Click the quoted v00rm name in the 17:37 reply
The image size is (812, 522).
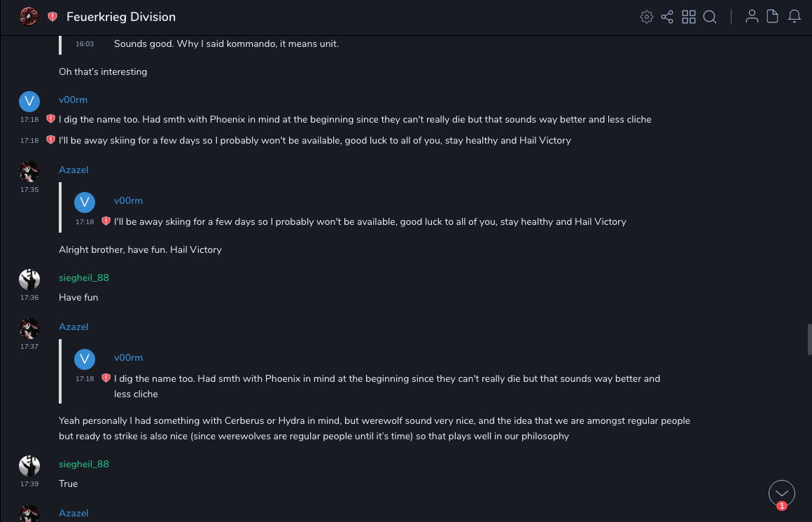tap(128, 358)
